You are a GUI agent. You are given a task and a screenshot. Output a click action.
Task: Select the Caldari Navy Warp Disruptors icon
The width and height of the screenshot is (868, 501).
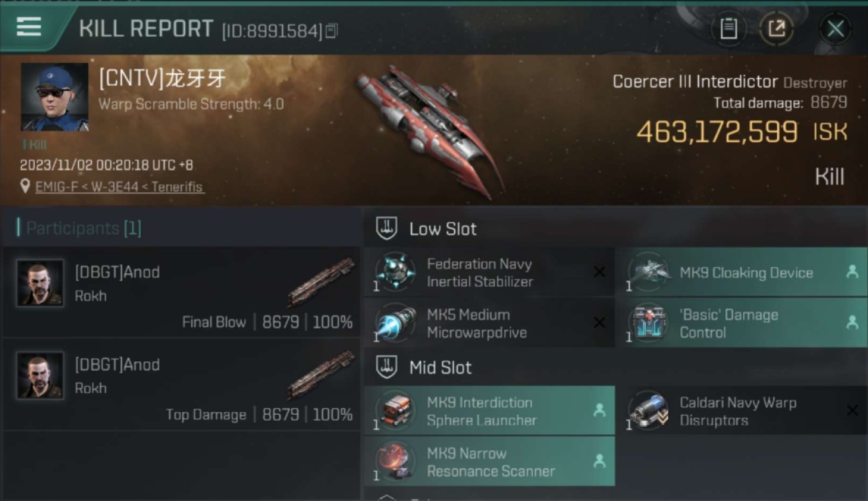coord(649,410)
